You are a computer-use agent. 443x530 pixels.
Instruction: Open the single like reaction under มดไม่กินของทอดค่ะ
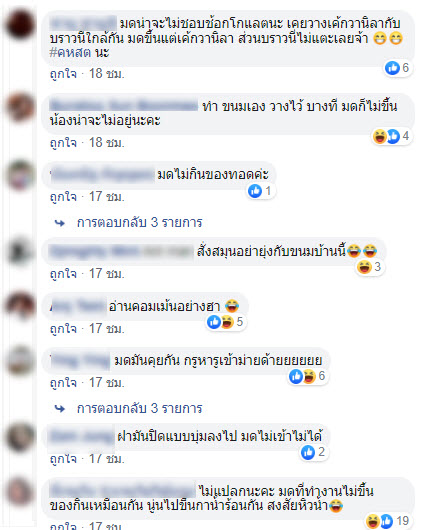(x=260, y=191)
